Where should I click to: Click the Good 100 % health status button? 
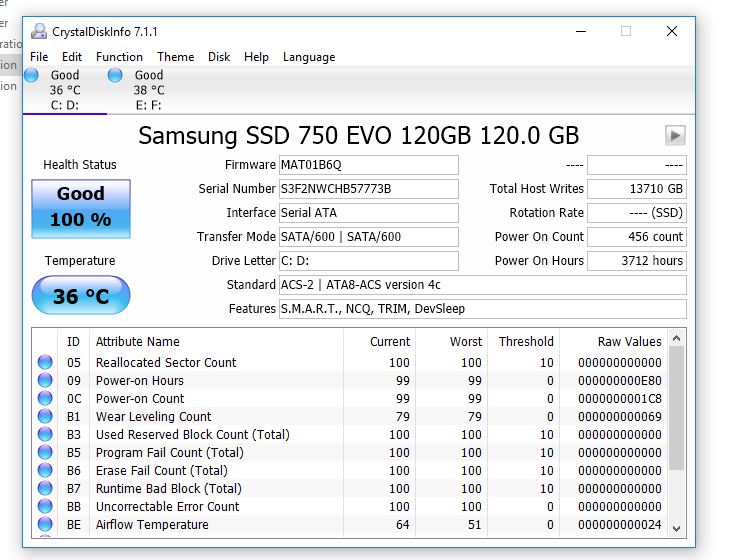tap(81, 209)
